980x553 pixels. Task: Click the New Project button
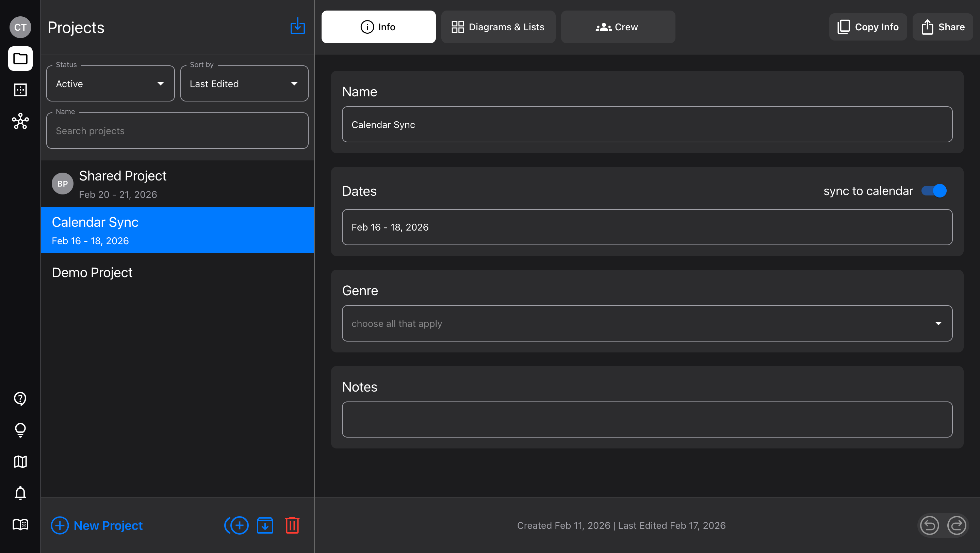[x=97, y=525]
